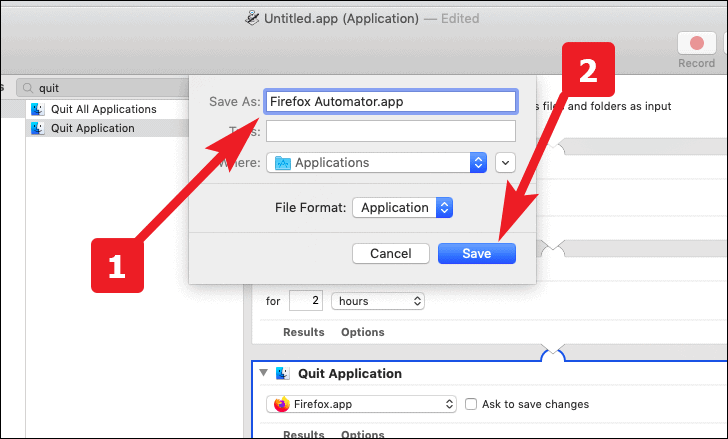Open Options tab of the pause action
Image resolution: width=728 pixels, height=439 pixels.
[x=363, y=332]
